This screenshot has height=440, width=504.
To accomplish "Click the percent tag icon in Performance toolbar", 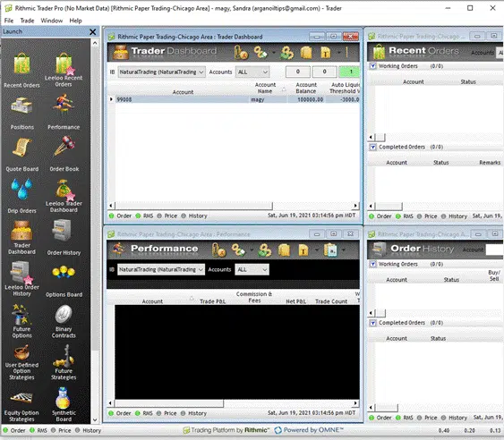I will pos(238,250).
